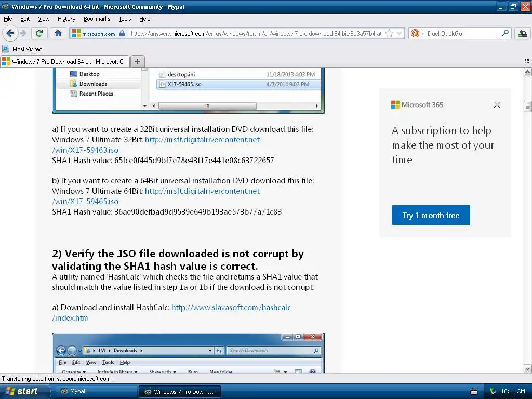This screenshot has width=532, height=399.
Task: Open the History menu
Action: (66, 19)
